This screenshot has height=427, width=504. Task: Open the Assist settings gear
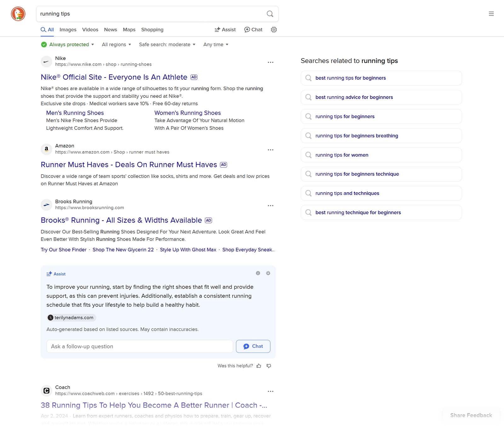(x=268, y=273)
